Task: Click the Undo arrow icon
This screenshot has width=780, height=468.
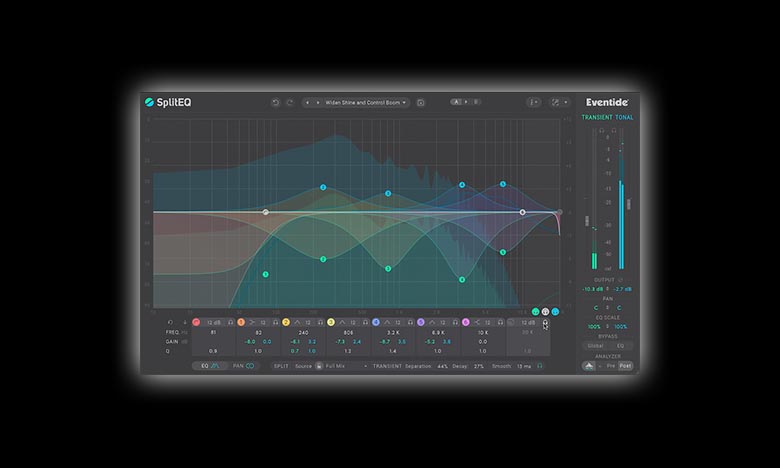Action: point(275,102)
